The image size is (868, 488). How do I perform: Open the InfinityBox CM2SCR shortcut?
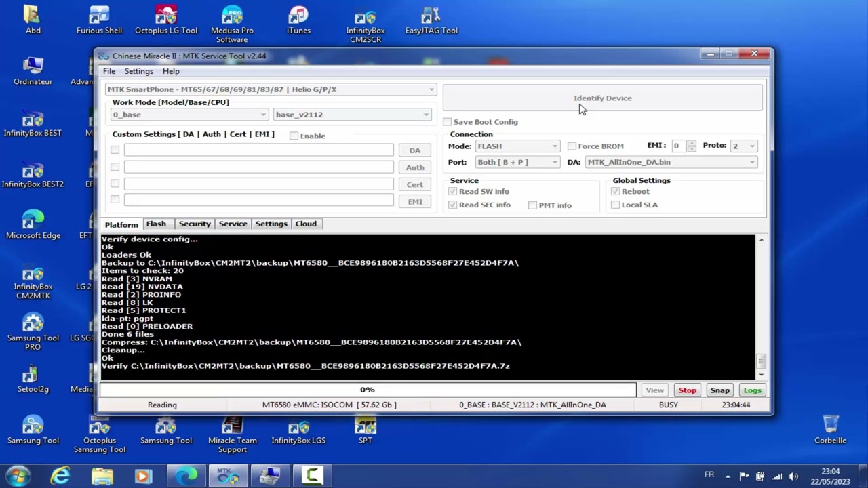click(365, 24)
